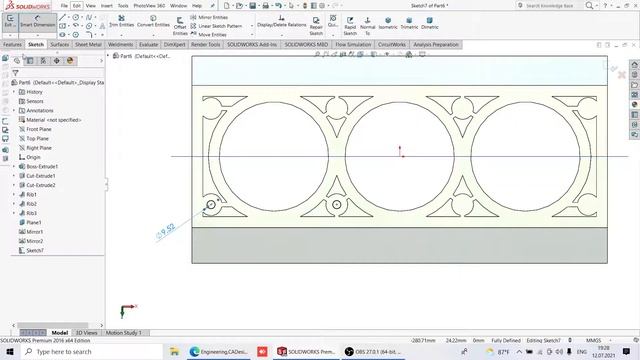640x360 pixels.
Task: Click the 9.52 diameter dimension
Action: point(166,231)
